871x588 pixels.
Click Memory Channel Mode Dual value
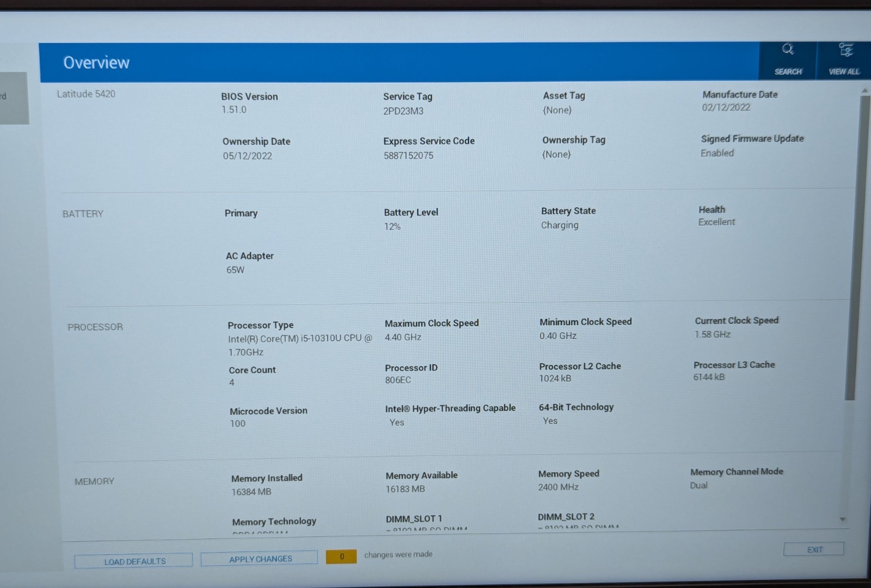click(x=698, y=485)
